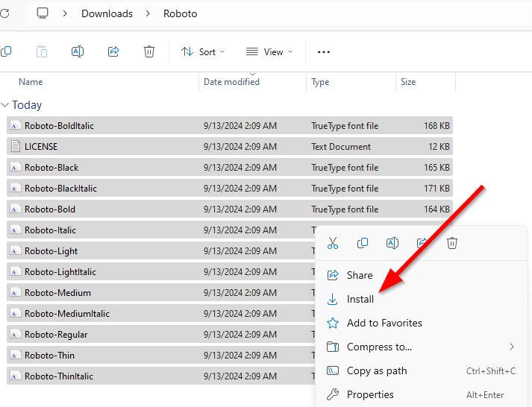Click the Delete trash icon in context menu
532x407 pixels.
[x=452, y=243]
